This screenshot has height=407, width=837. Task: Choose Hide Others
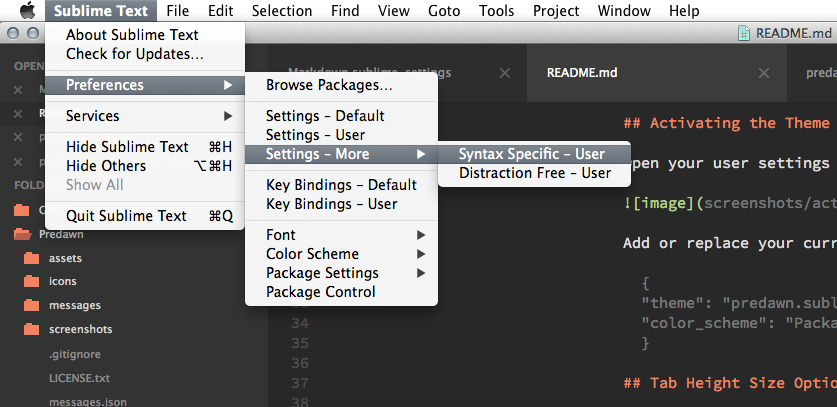(x=145, y=166)
